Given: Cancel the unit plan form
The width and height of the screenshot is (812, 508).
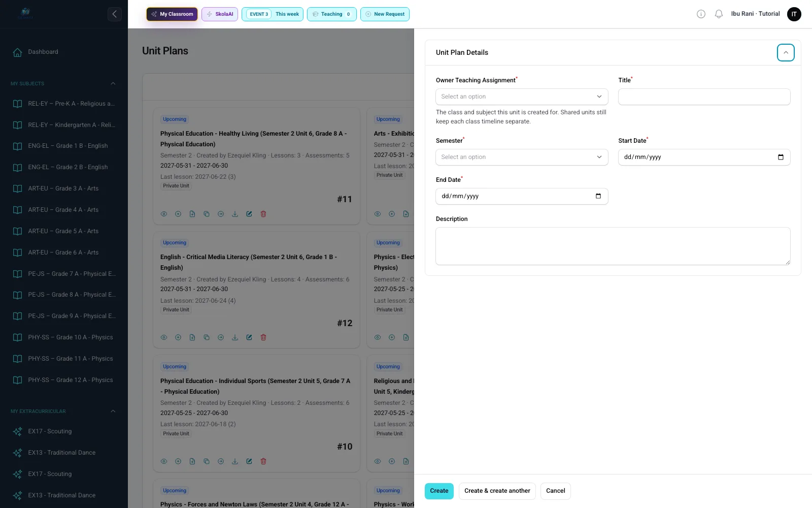Looking at the screenshot, I should 556,491.
